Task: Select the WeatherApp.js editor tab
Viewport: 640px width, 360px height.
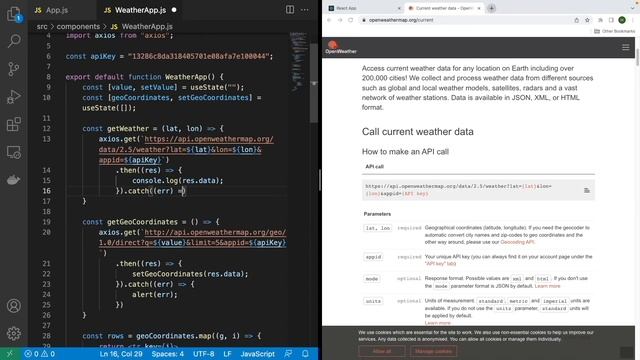Action: (140, 10)
